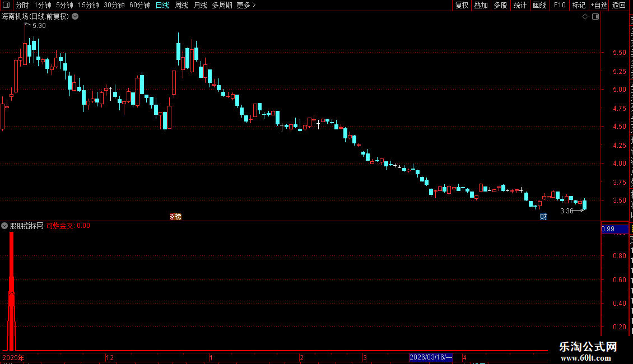Toggle the side panel icon in chart header
Viewport: 633px width, 364px height.
pos(595,17)
